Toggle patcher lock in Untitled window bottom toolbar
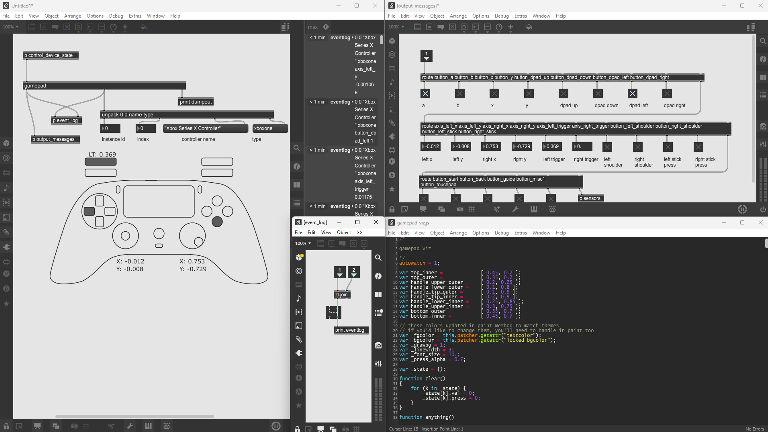 6,426
